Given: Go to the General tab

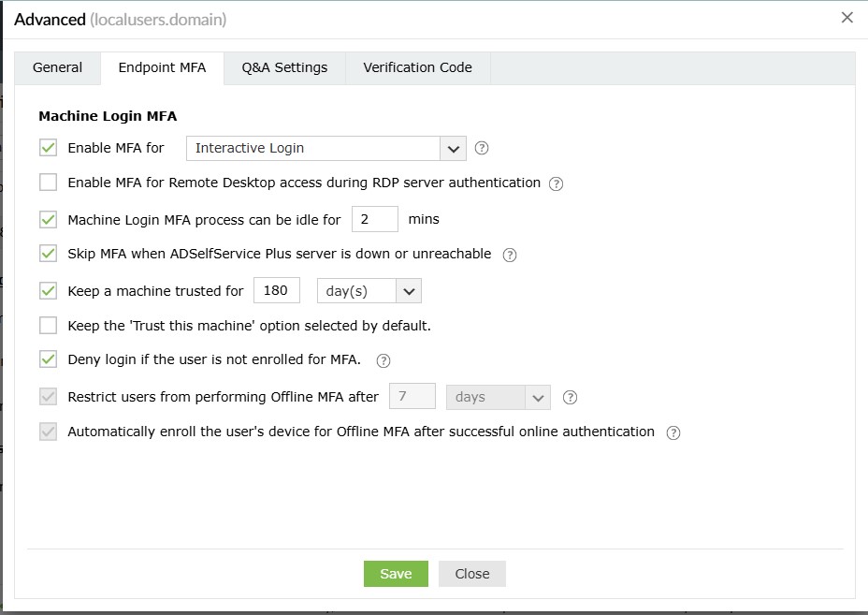Looking at the screenshot, I should click(x=57, y=67).
